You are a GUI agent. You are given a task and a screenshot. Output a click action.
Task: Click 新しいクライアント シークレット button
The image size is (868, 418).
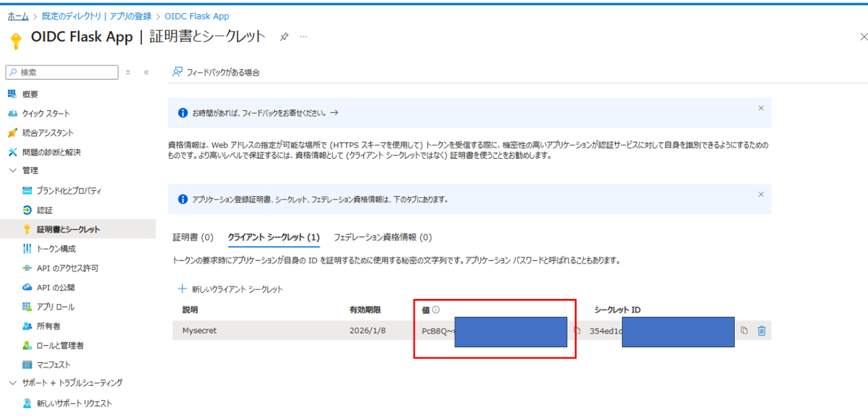point(230,289)
